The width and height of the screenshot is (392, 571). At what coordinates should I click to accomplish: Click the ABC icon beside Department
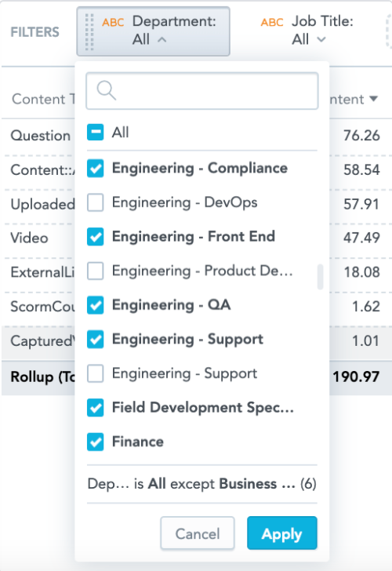point(113,23)
